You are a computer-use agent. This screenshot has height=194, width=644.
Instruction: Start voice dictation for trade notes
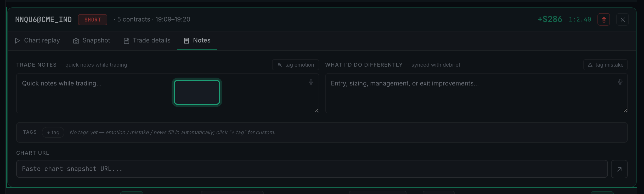coord(311,82)
